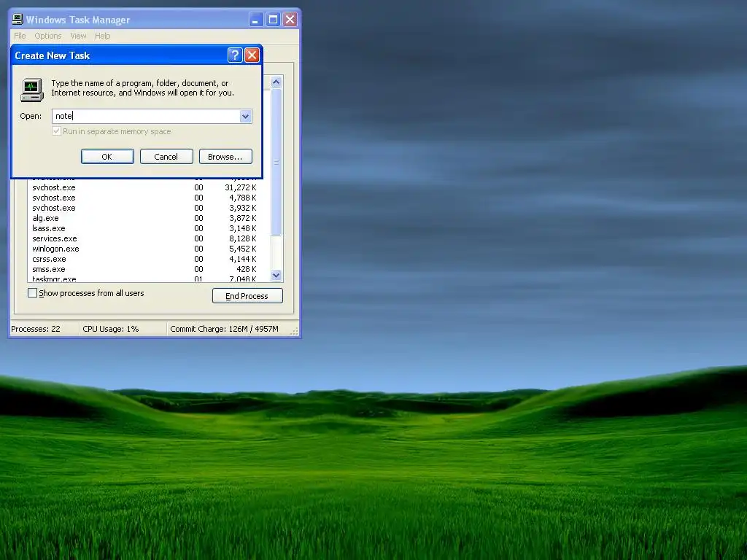Viewport: 747px width, 560px height.
Task: Click the Open text field containing note
Action: pyautogui.click(x=145, y=116)
